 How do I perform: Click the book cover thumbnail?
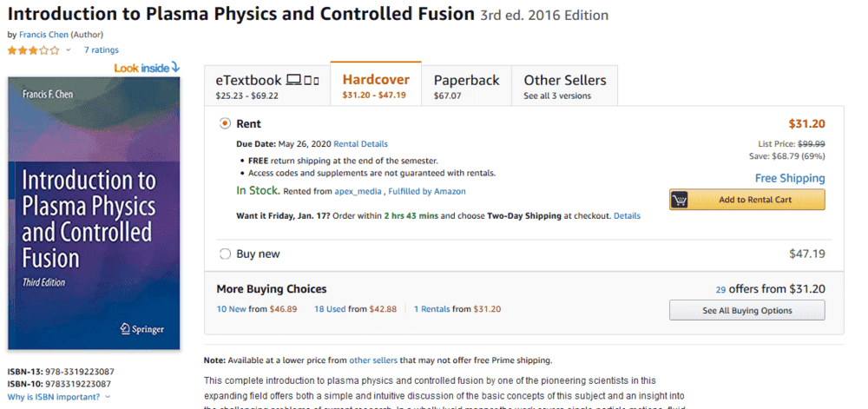[x=94, y=213]
